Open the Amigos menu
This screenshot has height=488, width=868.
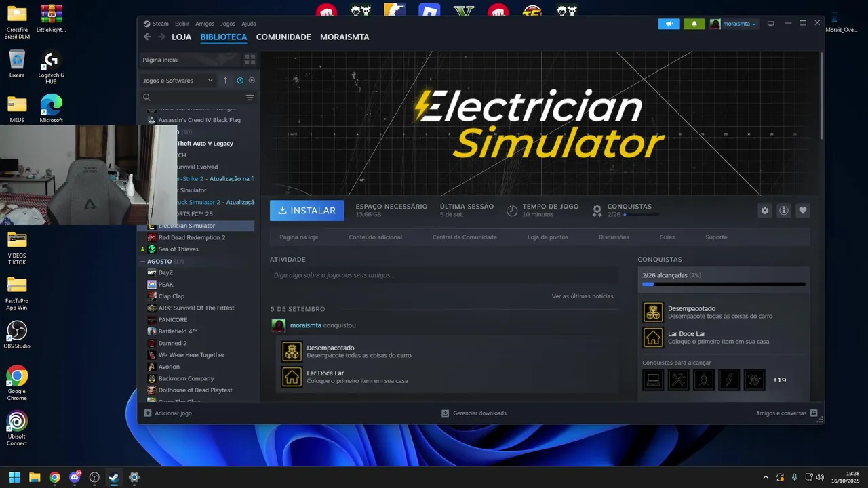(x=205, y=24)
